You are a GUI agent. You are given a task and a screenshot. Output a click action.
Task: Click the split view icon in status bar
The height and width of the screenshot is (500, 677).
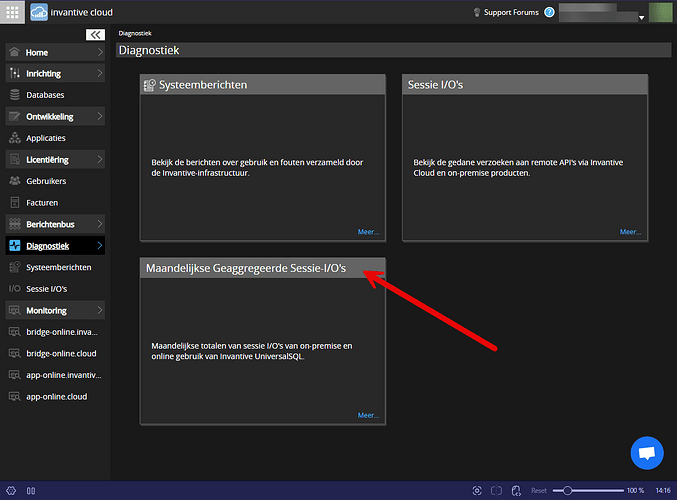[497, 491]
